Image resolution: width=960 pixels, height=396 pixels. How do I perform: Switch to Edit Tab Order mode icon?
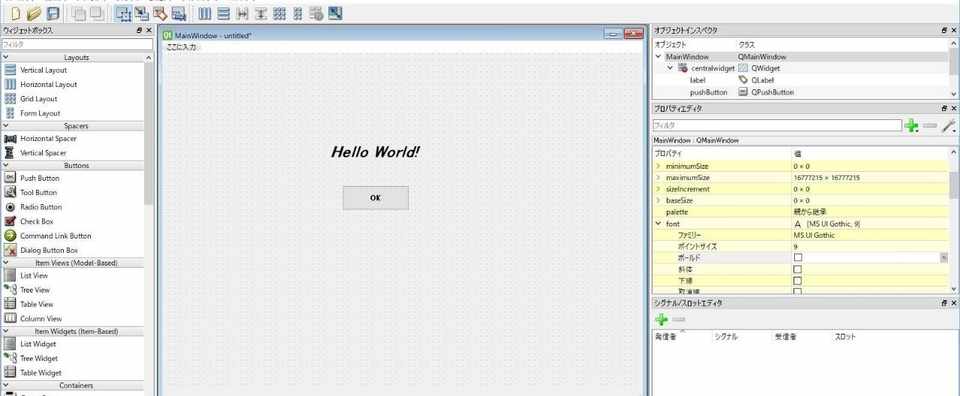[x=179, y=13]
